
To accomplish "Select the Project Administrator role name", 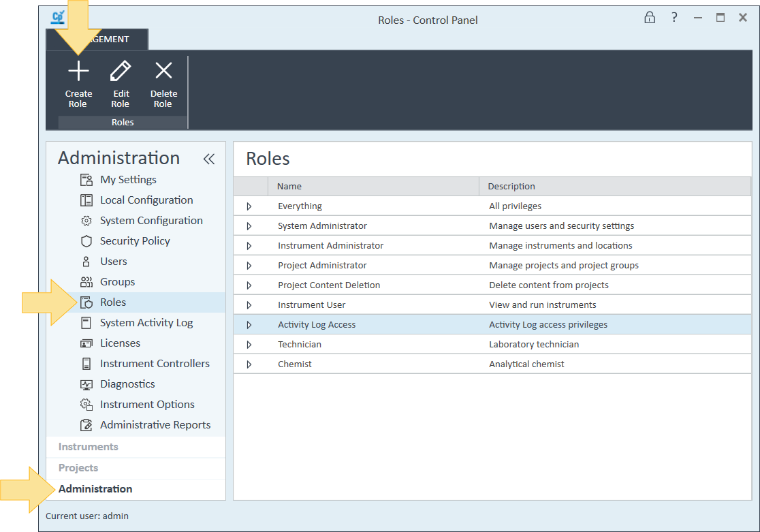I will click(322, 265).
